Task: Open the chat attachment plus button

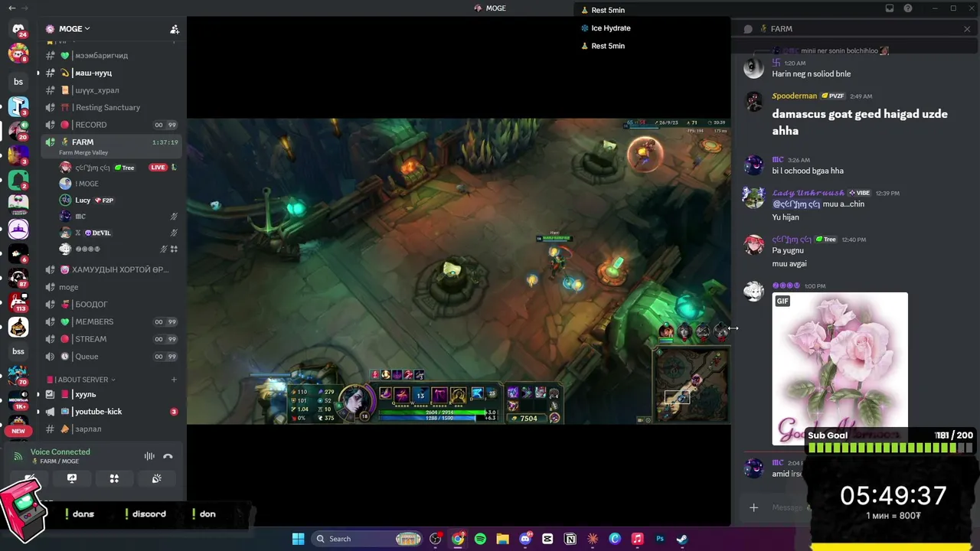Action: click(x=754, y=507)
